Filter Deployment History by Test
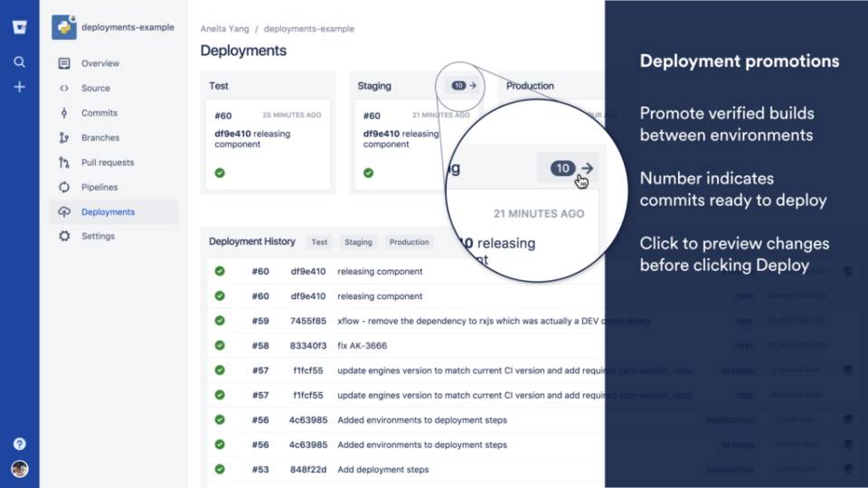 pos(319,242)
